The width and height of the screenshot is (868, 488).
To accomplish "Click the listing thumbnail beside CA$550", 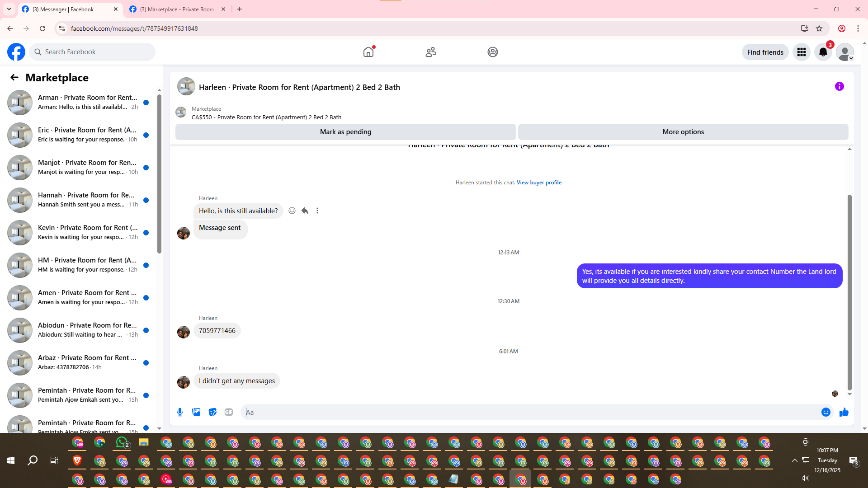I will [181, 112].
